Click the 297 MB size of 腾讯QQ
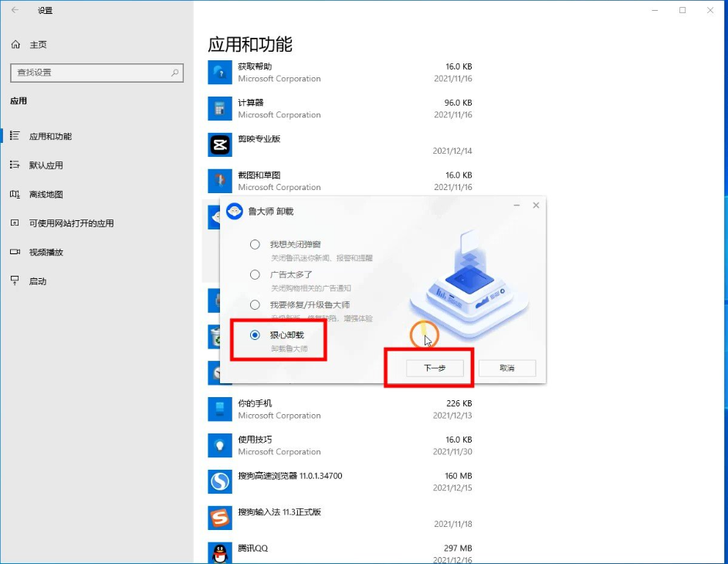728x564 pixels. pyautogui.click(x=458, y=549)
